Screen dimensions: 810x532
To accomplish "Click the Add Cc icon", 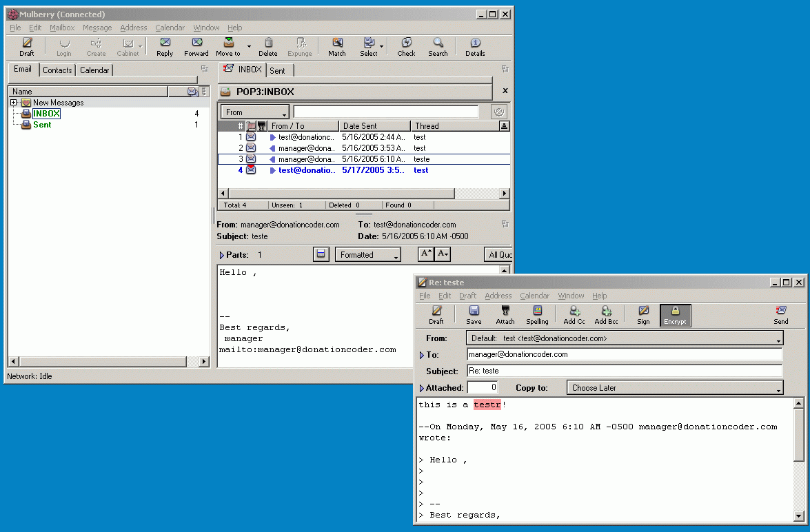I will (x=574, y=314).
